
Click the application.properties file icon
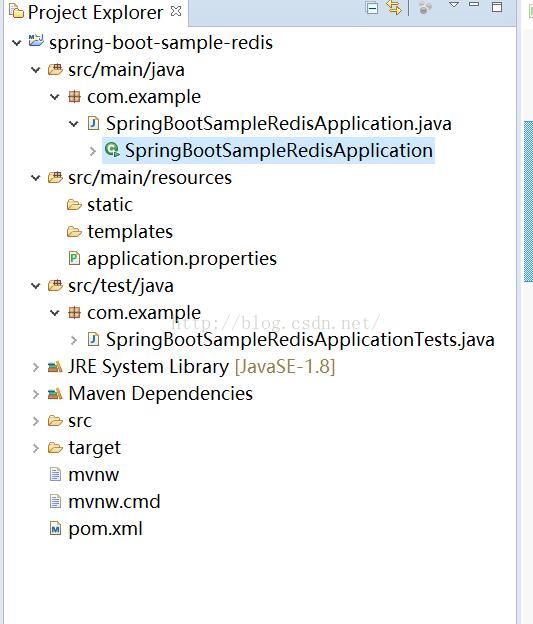coord(74,258)
